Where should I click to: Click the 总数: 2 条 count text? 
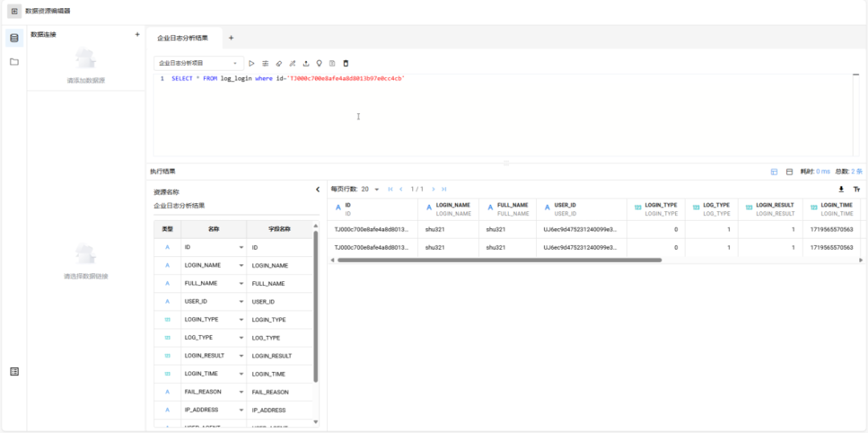(x=848, y=172)
